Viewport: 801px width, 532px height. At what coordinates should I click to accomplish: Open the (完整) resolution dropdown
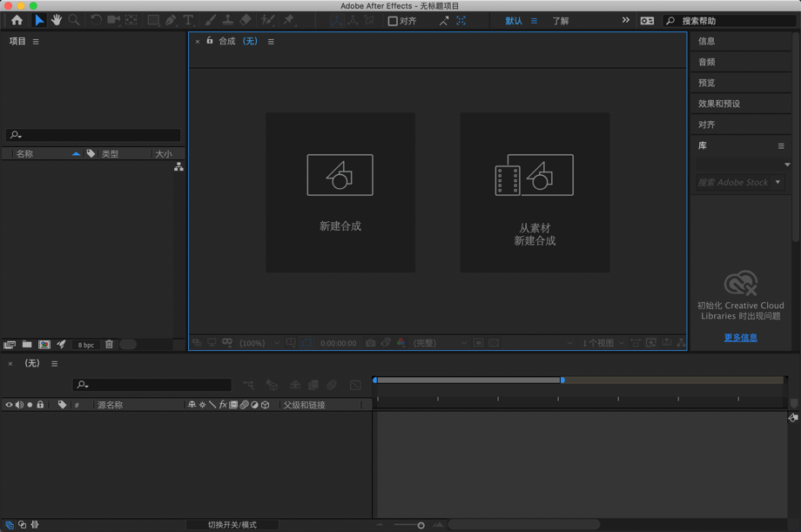tap(440, 343)
